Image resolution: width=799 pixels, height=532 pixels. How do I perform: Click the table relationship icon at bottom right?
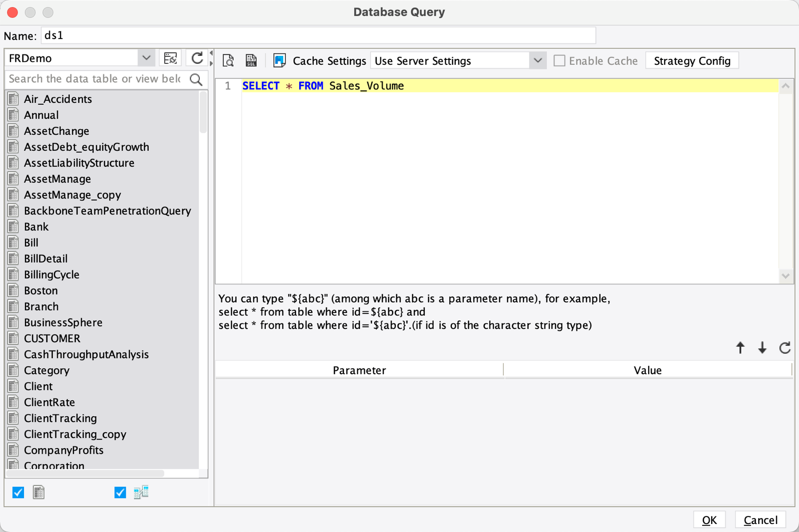point(141,492)
